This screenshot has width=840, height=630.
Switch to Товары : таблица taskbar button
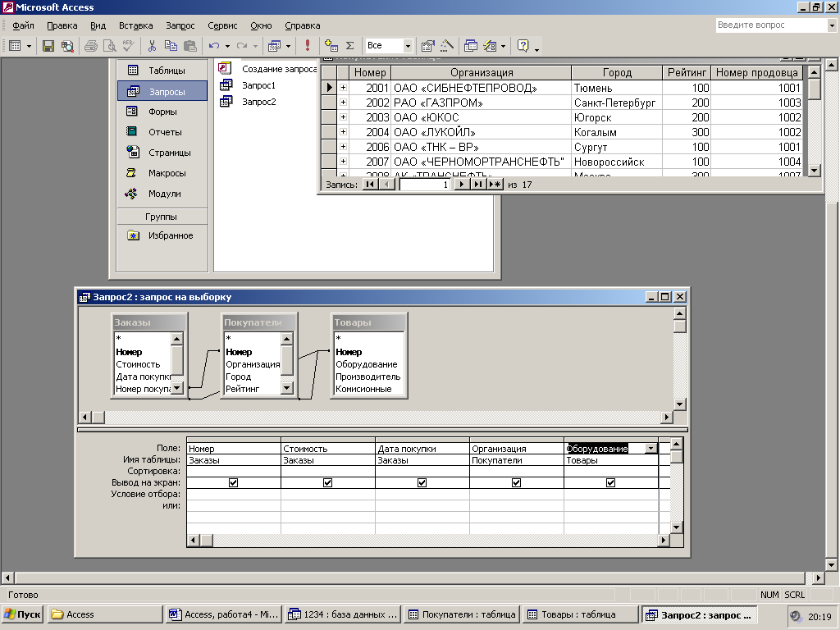tap(580, 614)
